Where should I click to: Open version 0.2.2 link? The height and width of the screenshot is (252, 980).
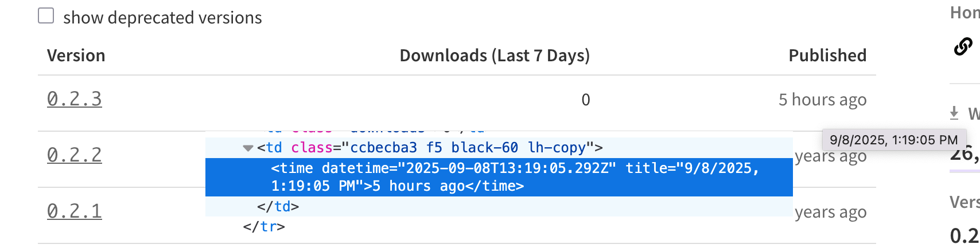coord(75,155)
